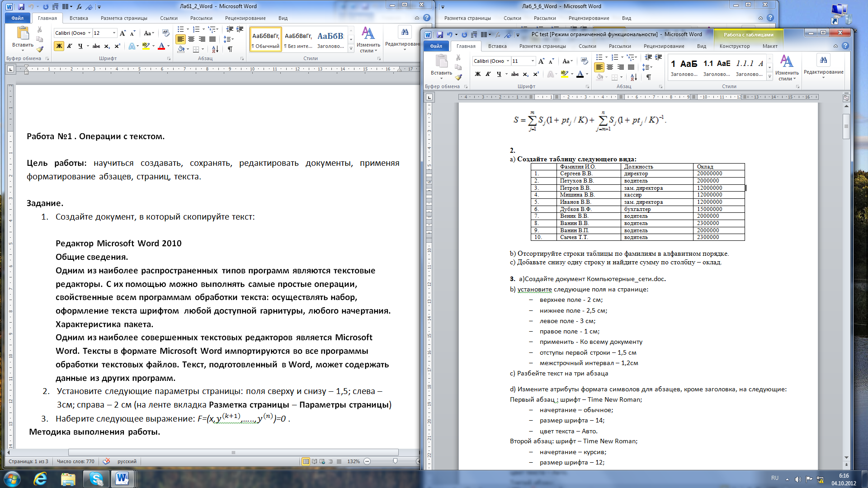This screenshot has width=868, height=488.
Task: Open Вставка tab in PC test window
Action: pyautogui.click(x=497, y=46)
